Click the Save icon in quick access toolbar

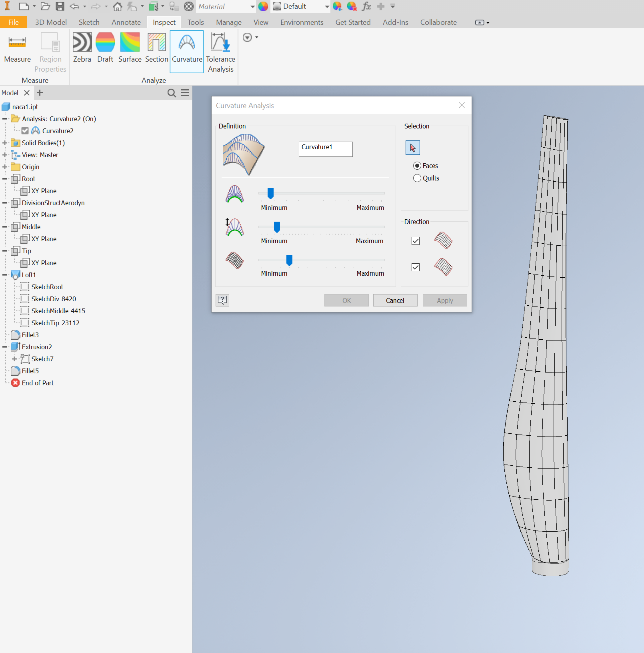click(60, 6)
